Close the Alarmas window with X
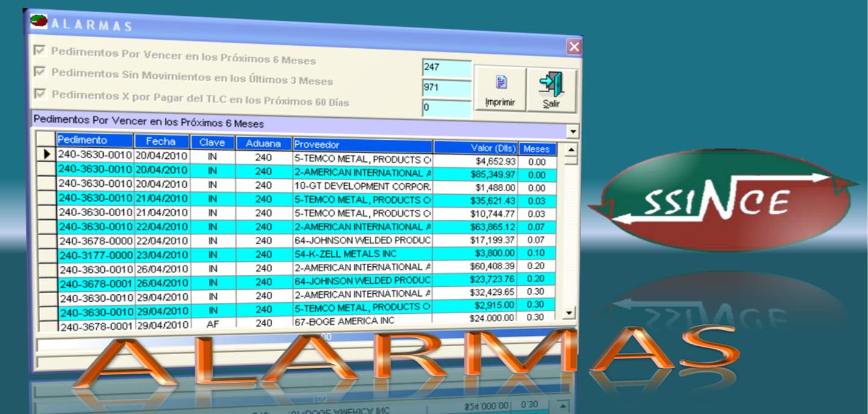 pos(574,47)
